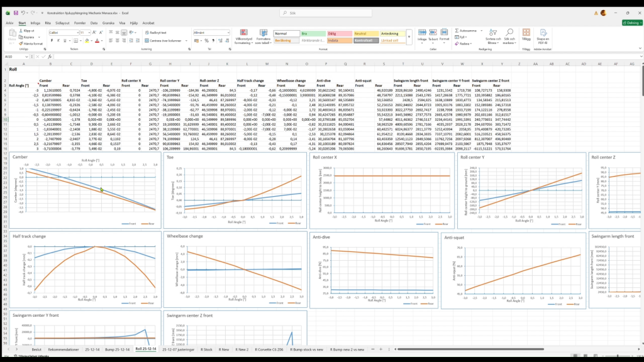Open Villkorsstyrd formatering menu
This screenshot has width=644, height=362.
click(243, 36)
